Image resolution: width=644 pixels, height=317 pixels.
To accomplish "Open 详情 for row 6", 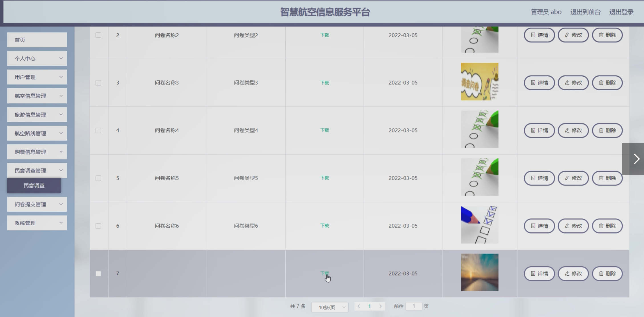I will [539, 226].
